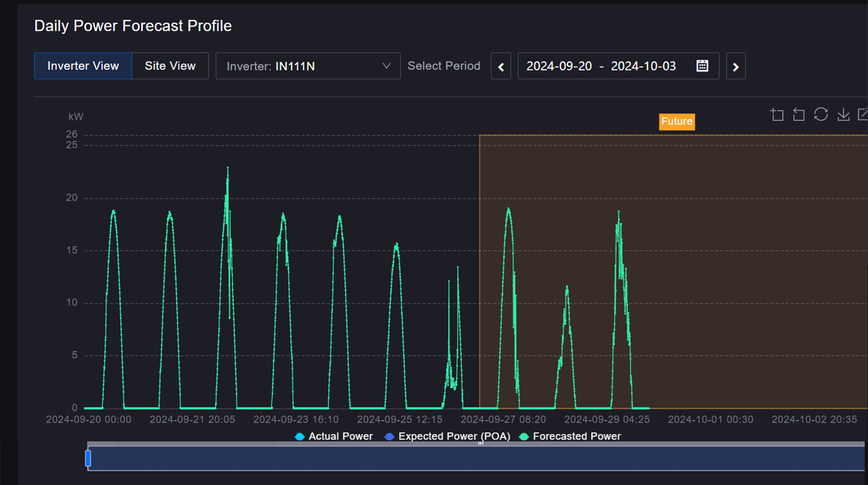Screen dimensions: 868x485
Task: Click the y-axis value 20
Action: [x=72, y=198]
